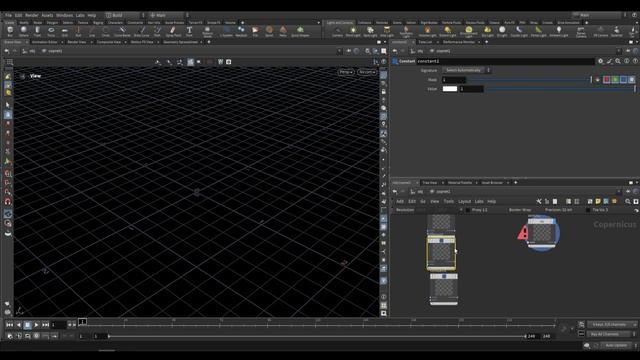The height and width of the screenshot is (360, 640).
Task: Open the Build desktop dropdown
Action: (x=125, y=15)
